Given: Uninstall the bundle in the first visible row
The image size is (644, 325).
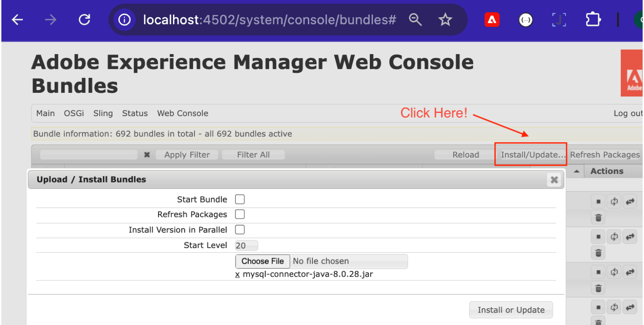Looking at the screenshot, I should point(598,218).
